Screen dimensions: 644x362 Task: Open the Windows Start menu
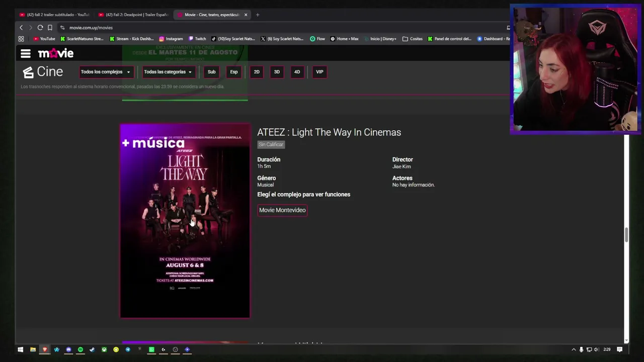coord(21,349)
